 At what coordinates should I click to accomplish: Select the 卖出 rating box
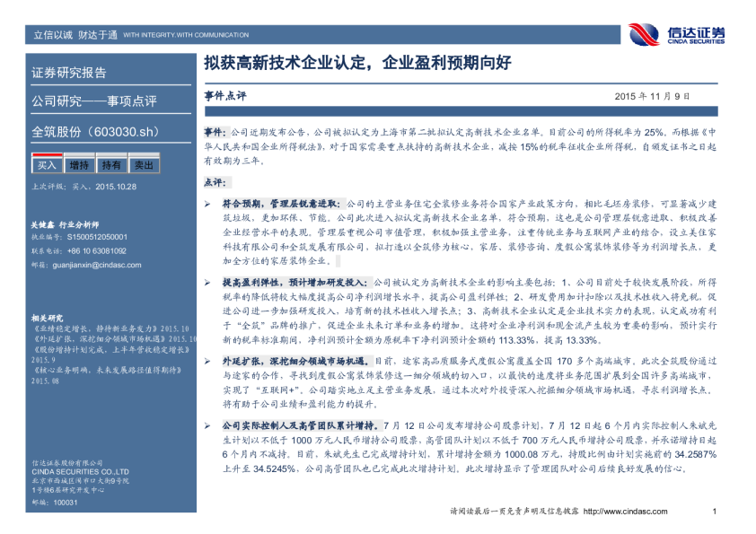coord(143,165)
